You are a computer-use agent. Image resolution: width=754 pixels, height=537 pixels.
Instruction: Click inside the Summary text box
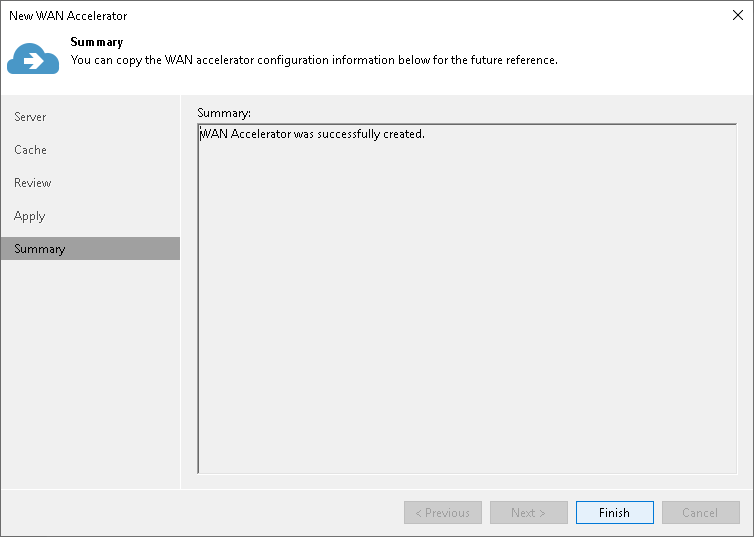point(467,299)
